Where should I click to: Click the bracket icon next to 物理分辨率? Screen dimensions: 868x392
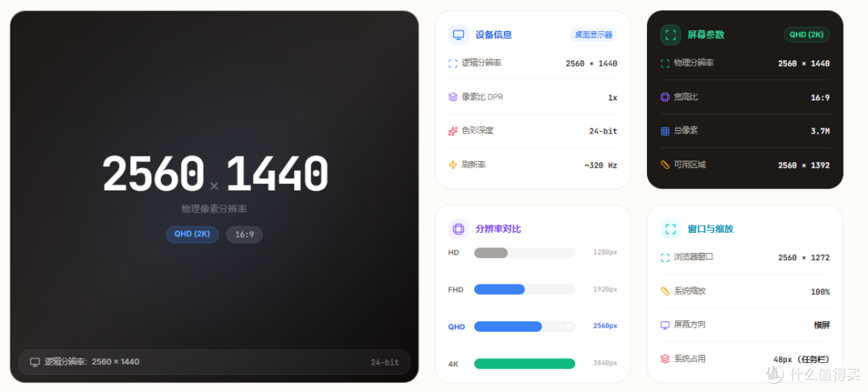pyautogui.click(x=665, y=63)
